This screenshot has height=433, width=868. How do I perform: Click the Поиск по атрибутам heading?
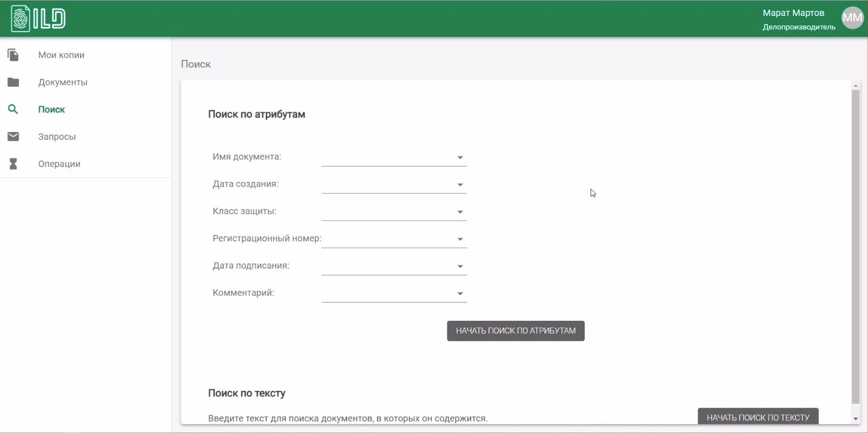point(257,114)
